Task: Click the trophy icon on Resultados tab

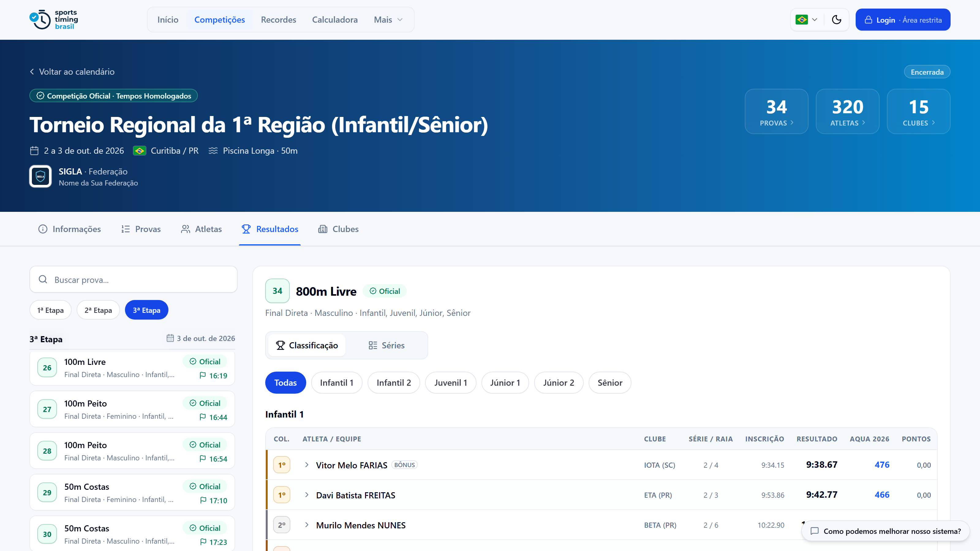Action: (246, 229)
